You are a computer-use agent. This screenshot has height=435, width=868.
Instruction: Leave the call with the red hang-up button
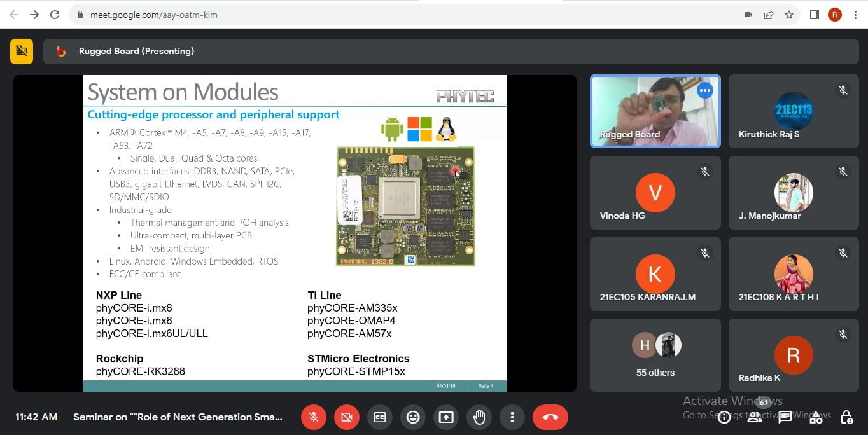tap(550, 417)
